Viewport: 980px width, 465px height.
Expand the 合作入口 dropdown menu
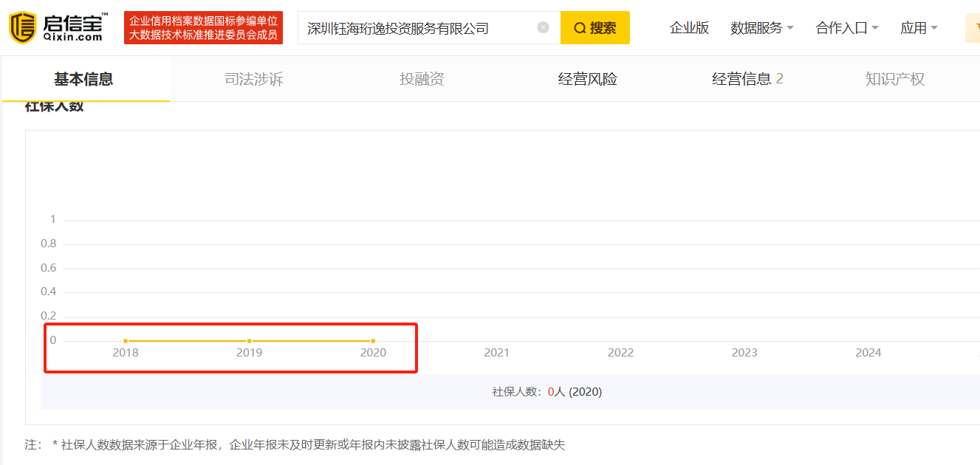click(x=847, y=28)
